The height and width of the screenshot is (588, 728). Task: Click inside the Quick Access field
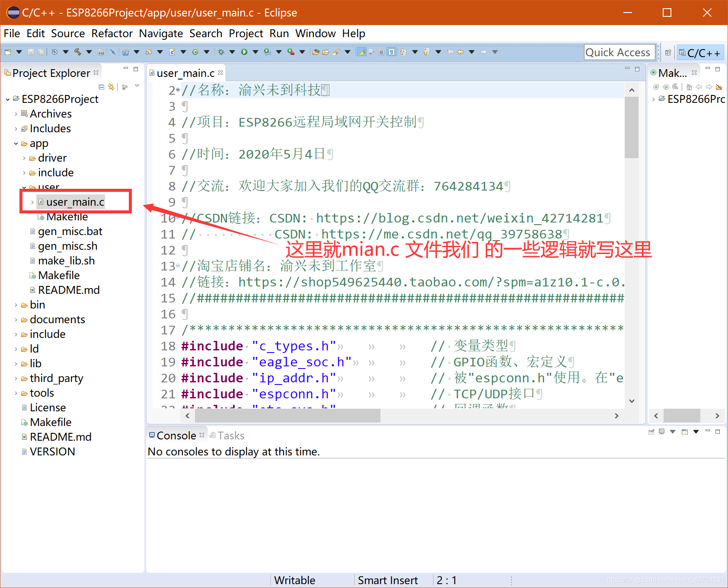[x=619, y=52]
